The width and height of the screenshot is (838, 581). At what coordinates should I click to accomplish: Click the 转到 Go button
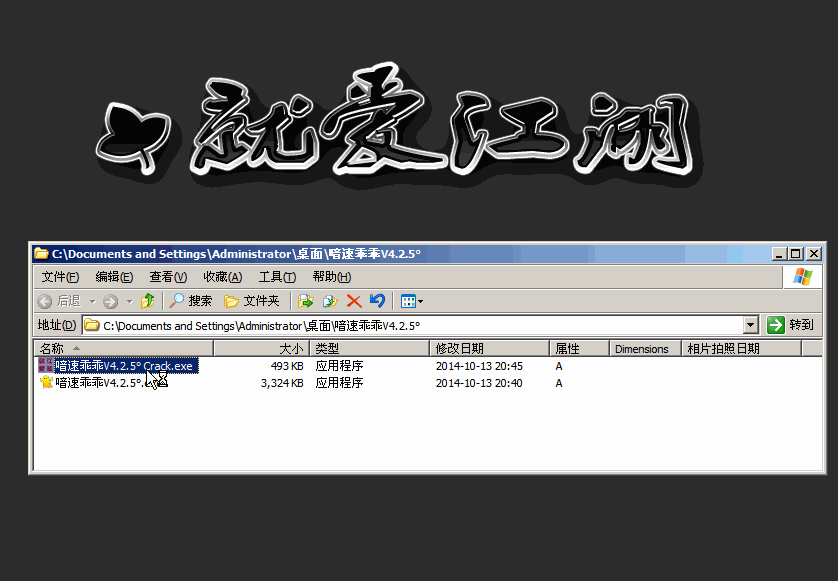[790, 324]
